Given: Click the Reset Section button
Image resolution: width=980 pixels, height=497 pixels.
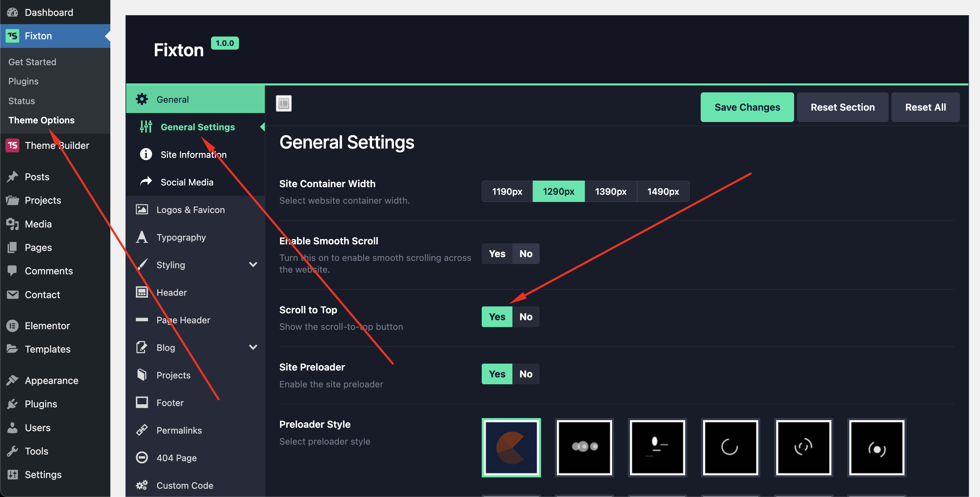Looking at the screenshot, I should [x=842, y=107].
